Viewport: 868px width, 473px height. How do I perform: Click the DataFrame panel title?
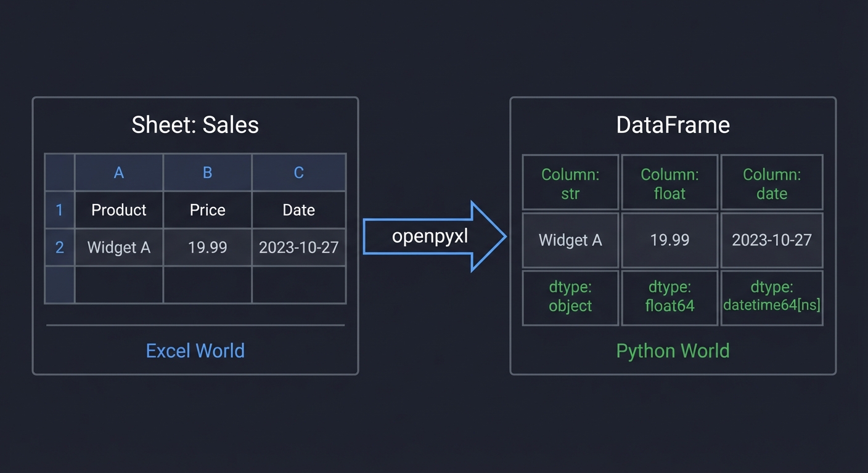(x=673, y=124)
